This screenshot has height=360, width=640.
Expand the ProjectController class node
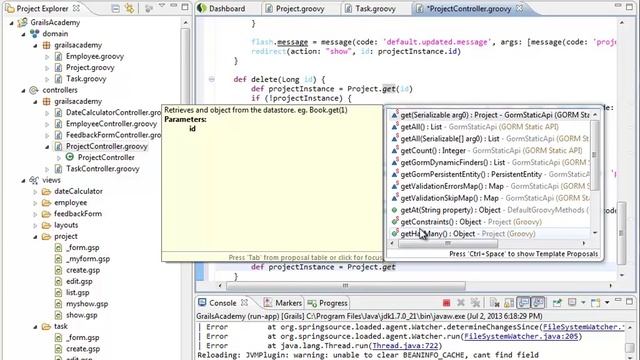tap(59, 158)
